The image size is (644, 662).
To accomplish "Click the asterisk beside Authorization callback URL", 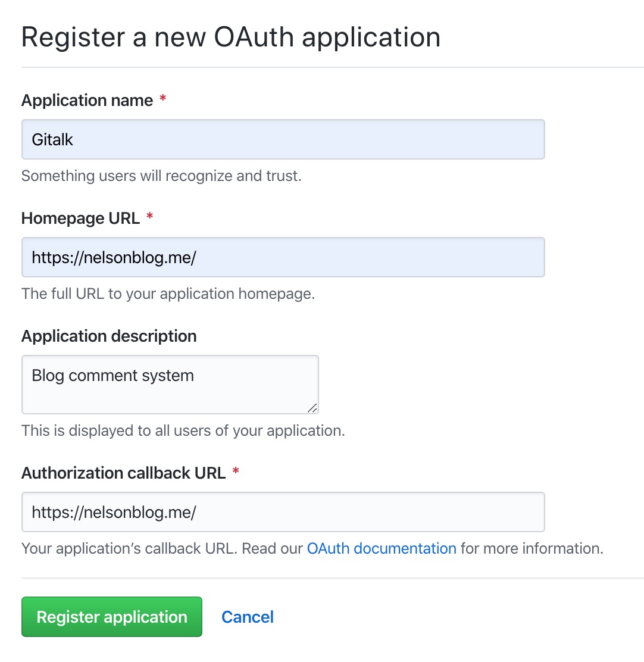I will click(x=236, y=471).
